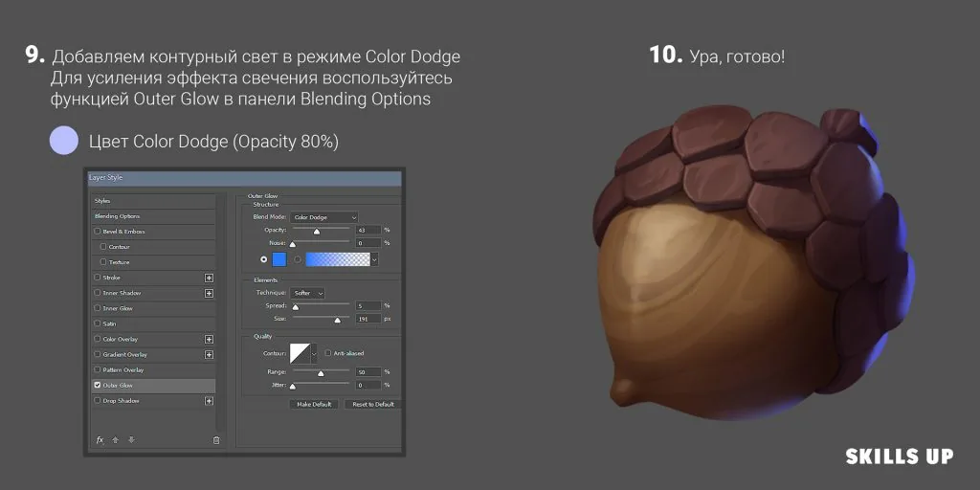980x490 pixels.
Task: Click the move effect up arrow
Action: (x=115, y=440)
